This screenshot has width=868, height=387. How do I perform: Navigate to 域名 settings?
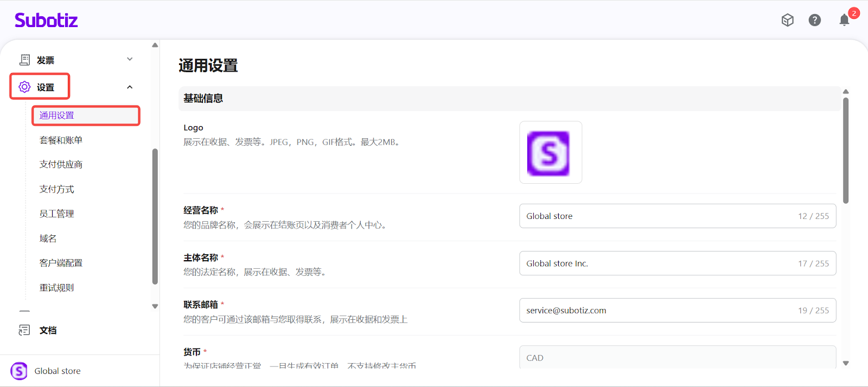coord(48,238)
